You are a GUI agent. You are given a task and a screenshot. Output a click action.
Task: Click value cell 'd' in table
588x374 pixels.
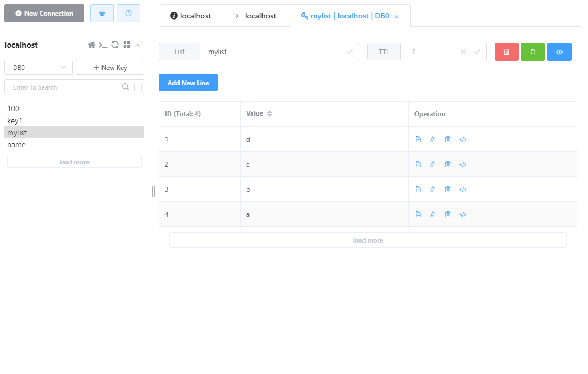[324, 140]
